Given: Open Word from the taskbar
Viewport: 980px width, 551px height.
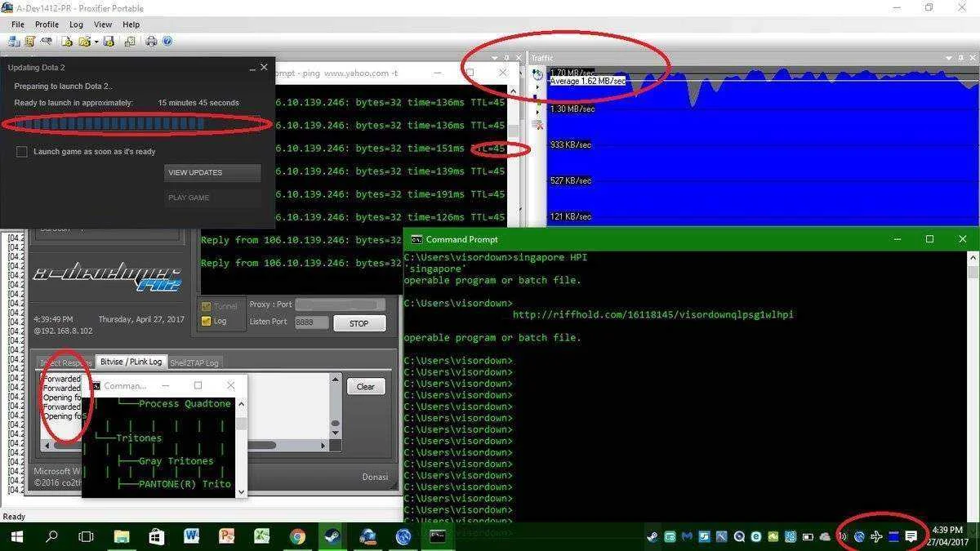Looking at the screenshot, I should pos(192,536).
